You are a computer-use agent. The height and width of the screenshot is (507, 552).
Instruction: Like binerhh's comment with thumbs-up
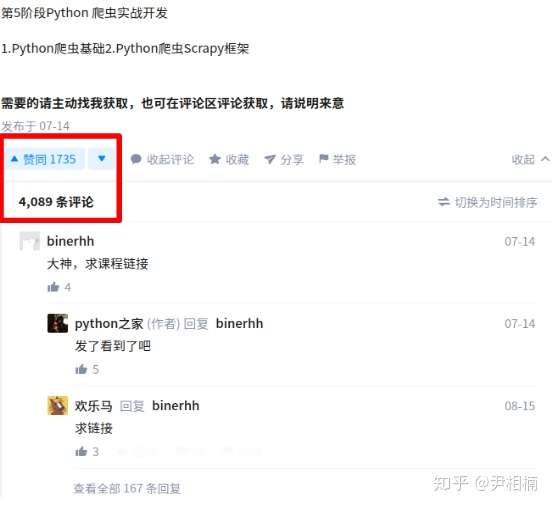pos(53,287)
